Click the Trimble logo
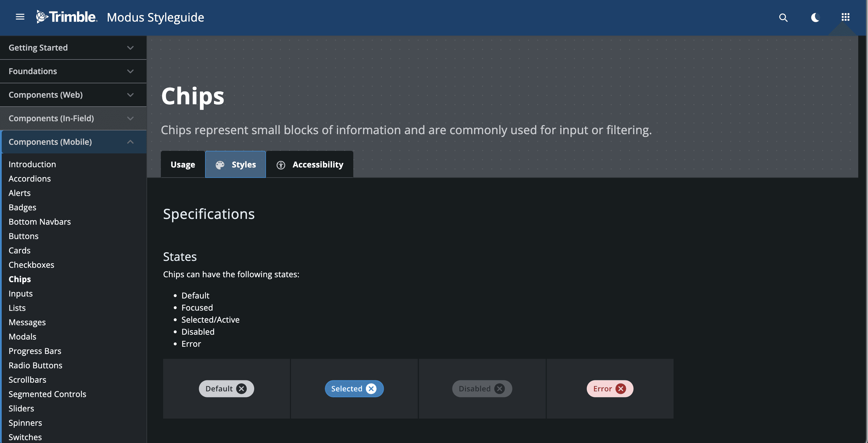Image resolution: width=868 pixels, height=443 pixels. coord(67,17)
